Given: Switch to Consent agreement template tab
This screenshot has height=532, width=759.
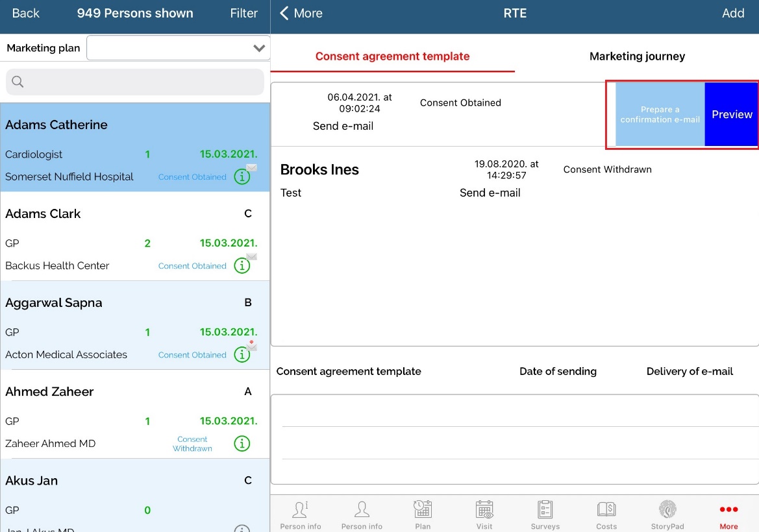Looking at the screenshot, I should (x=392, y=56).
